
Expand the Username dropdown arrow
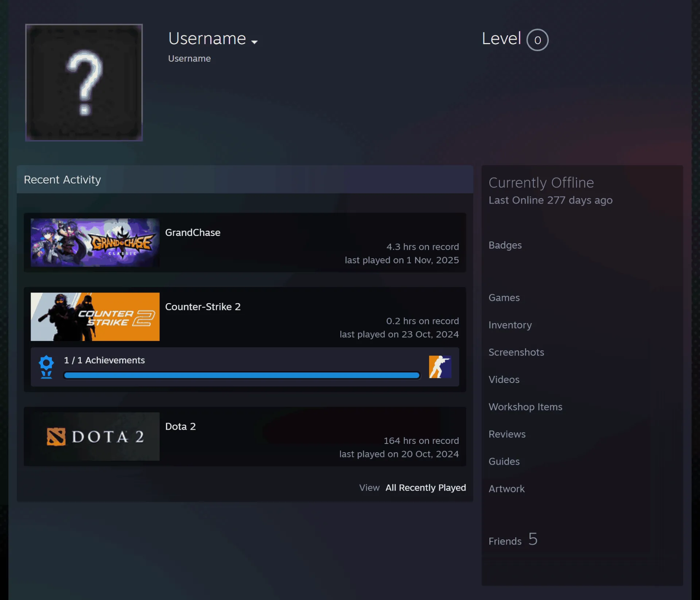pos(254,42)
